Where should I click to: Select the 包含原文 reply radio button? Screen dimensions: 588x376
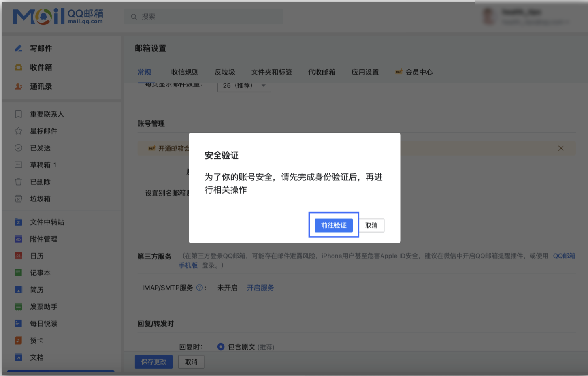(220, 346)
